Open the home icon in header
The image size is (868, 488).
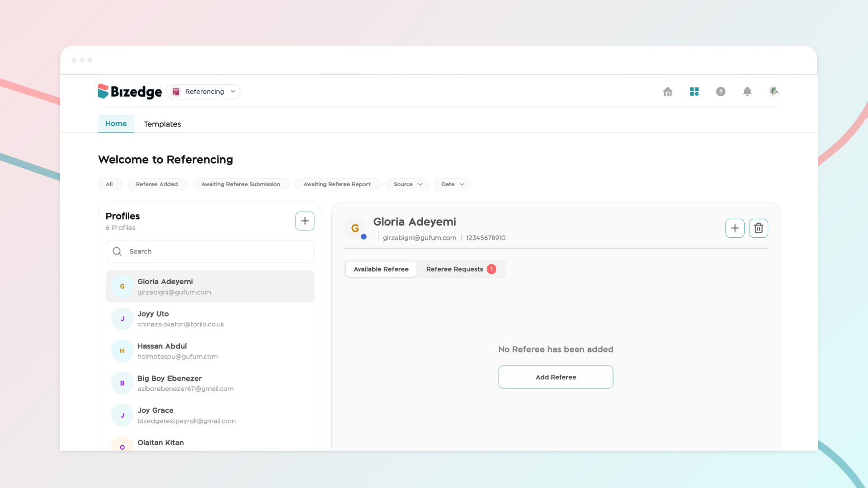(x=668, y=92)
